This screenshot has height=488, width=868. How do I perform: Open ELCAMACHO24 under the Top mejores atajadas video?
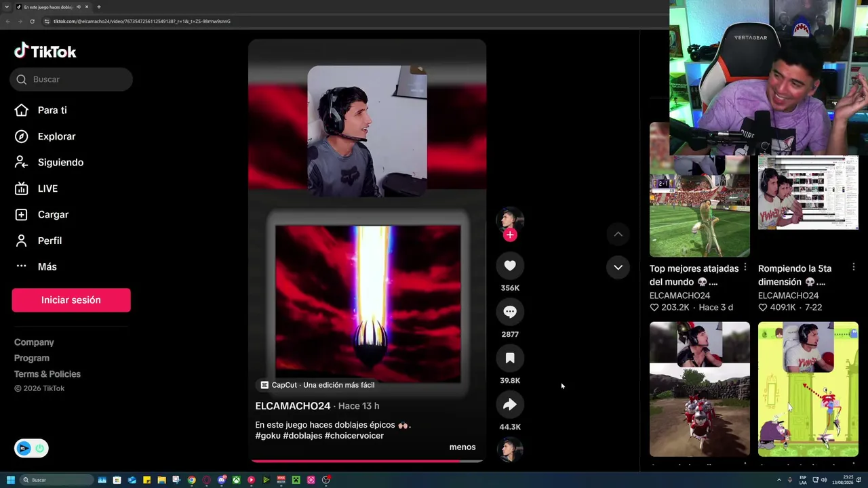[x=679, y=296]
